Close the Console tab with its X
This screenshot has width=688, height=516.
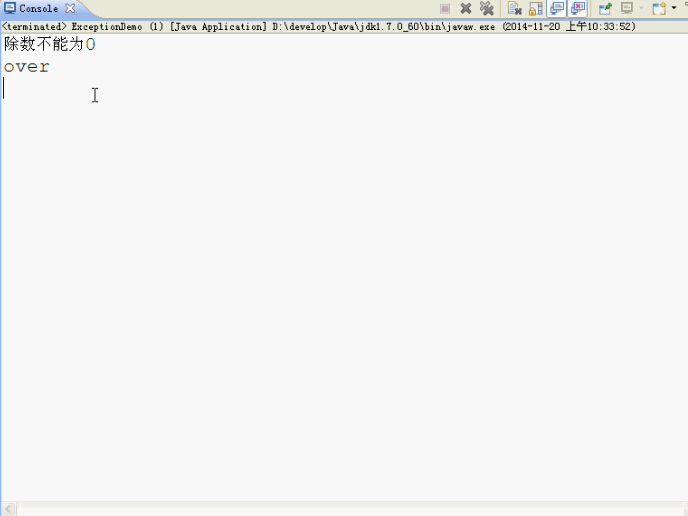point(70,8)
